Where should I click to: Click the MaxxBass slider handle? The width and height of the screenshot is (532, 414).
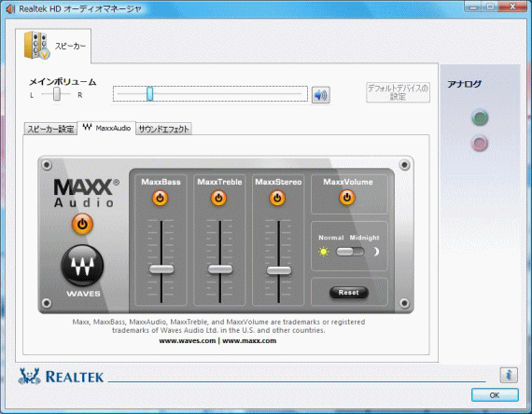pos(161,269)
